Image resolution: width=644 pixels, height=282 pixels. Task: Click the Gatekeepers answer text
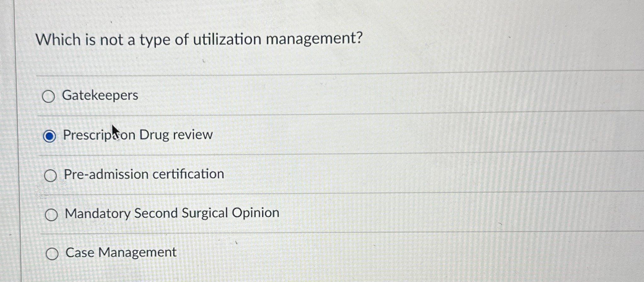tap(100, 95)
